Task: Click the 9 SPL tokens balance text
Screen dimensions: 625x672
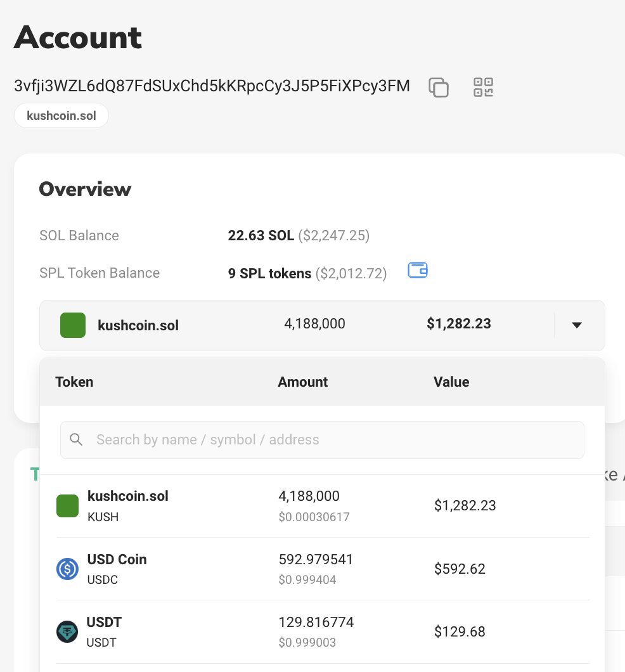Action: coord(269,273)
